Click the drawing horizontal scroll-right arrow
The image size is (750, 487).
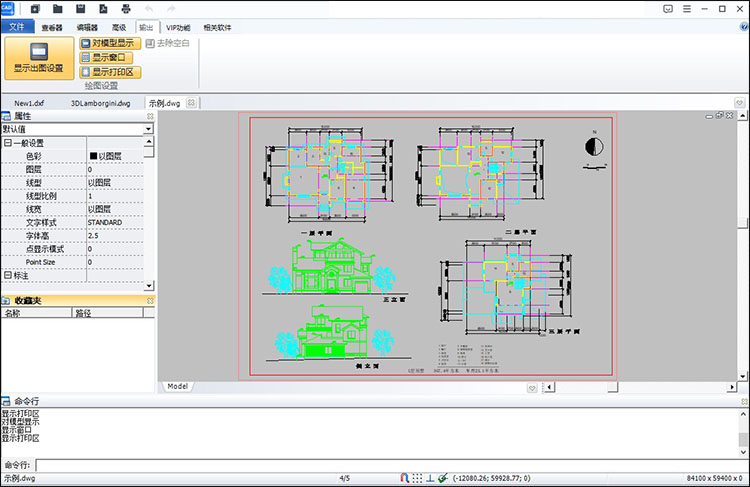[731, 387]
